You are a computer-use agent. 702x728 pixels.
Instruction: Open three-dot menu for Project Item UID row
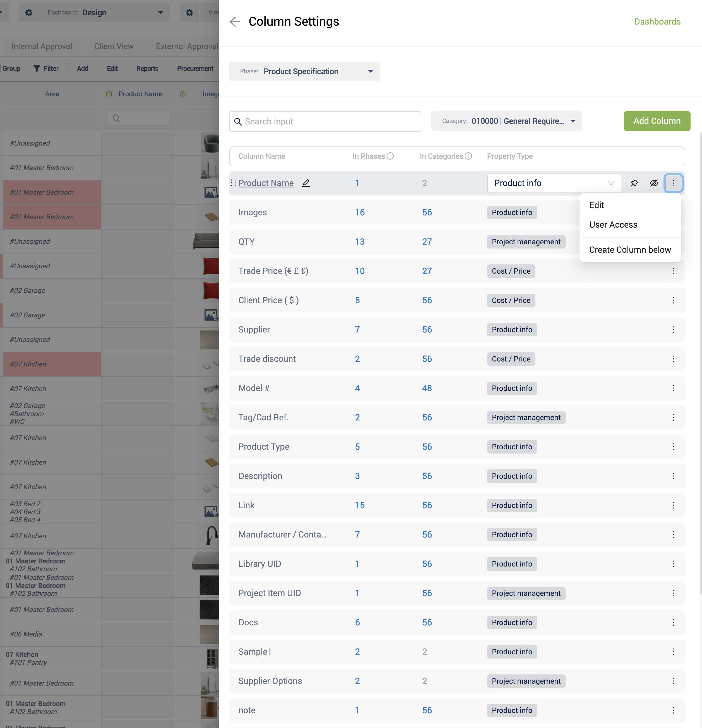673,593
